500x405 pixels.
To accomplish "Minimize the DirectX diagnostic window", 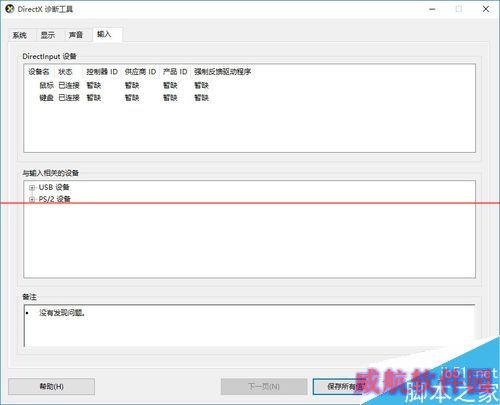I will click(432, 9).
